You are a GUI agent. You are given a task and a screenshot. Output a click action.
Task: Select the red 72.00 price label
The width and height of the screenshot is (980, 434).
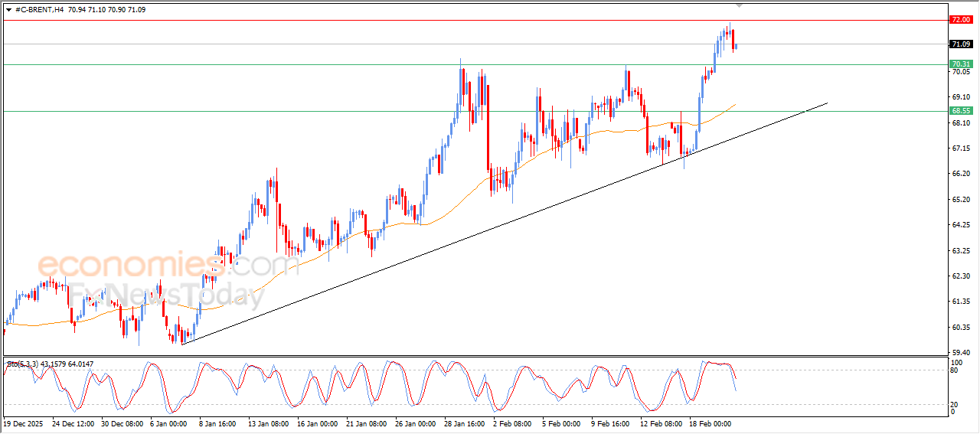961,19
